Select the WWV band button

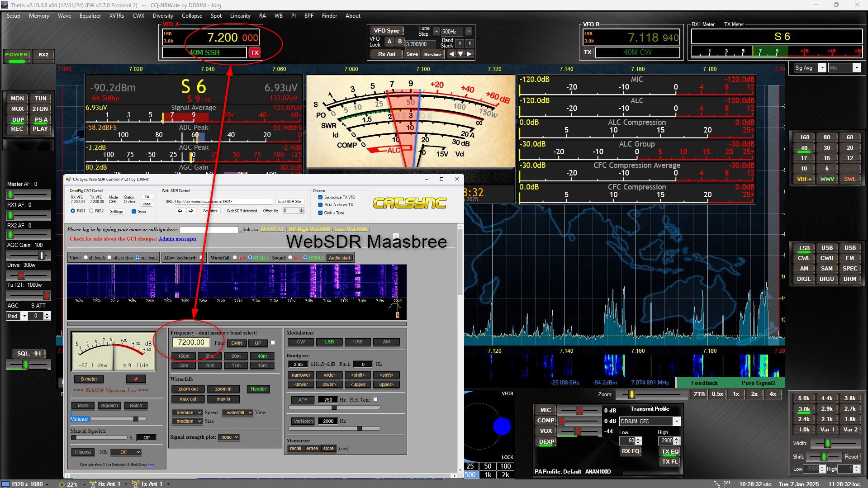click(827, 179)
